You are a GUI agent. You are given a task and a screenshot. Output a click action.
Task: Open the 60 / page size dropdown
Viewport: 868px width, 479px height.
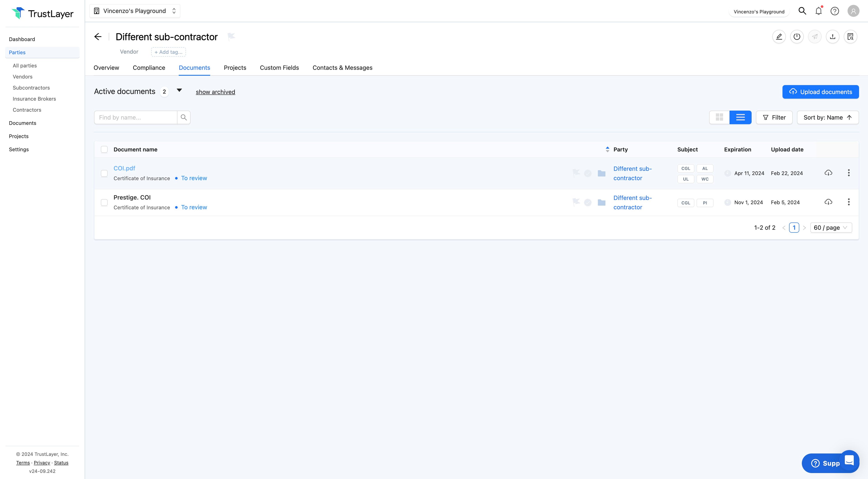click(831, 228)
